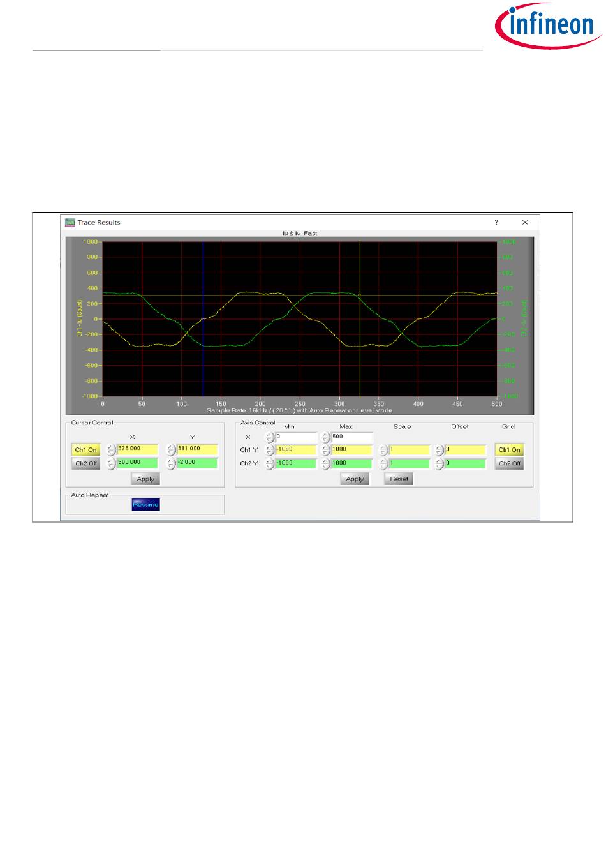This screenshot has height=868, width=606.
Task: Close the Trace Results window
Action: pyautogui.click(x=525, y=222)
